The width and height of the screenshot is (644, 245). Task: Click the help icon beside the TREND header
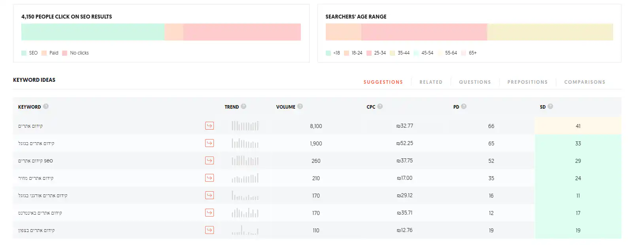coord(244,106)
